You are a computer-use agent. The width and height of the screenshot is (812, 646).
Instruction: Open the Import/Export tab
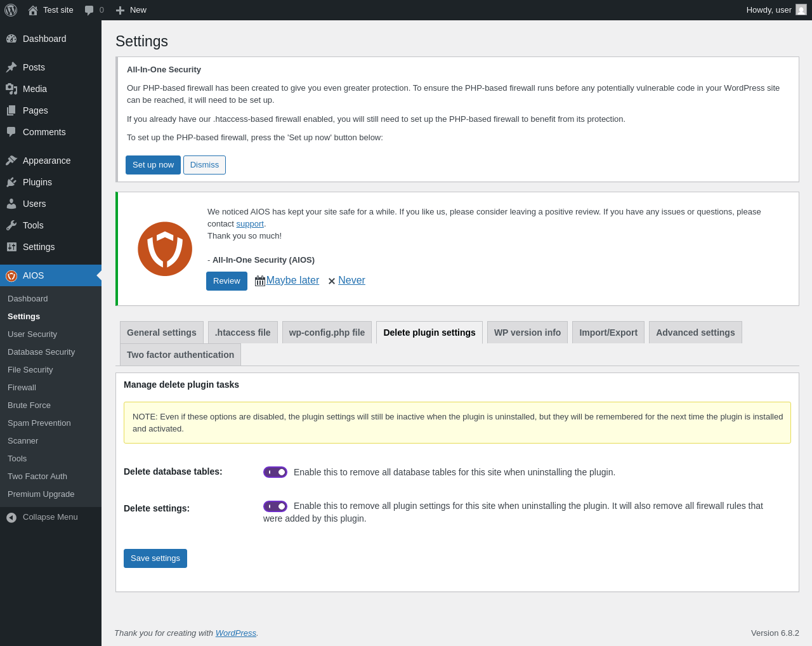[608, 333]
